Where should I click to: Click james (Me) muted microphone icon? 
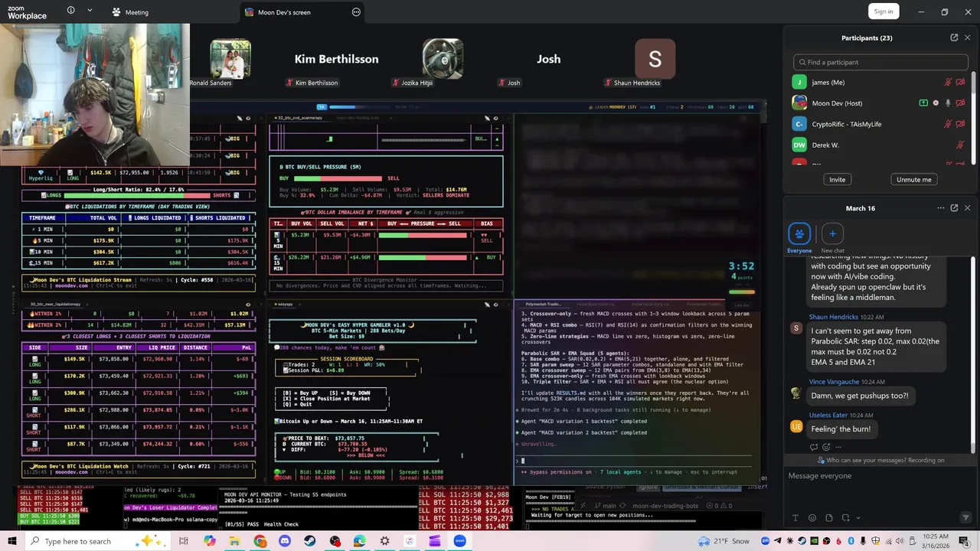[x=948, y=82]
